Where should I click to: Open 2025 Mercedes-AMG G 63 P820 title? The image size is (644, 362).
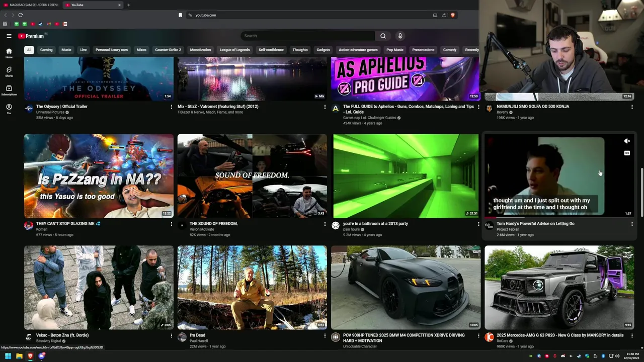560,335
